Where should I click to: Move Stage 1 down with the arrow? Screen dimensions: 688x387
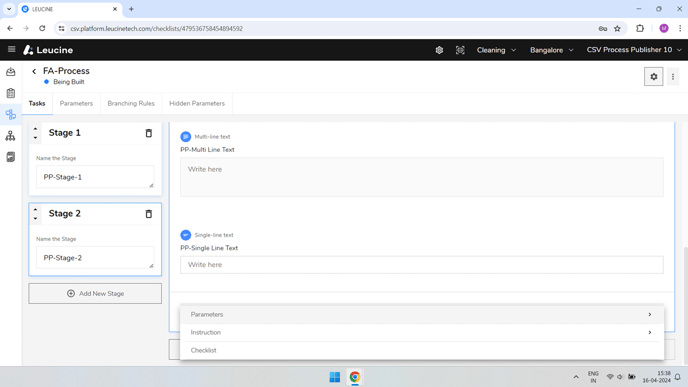[36, 138]
